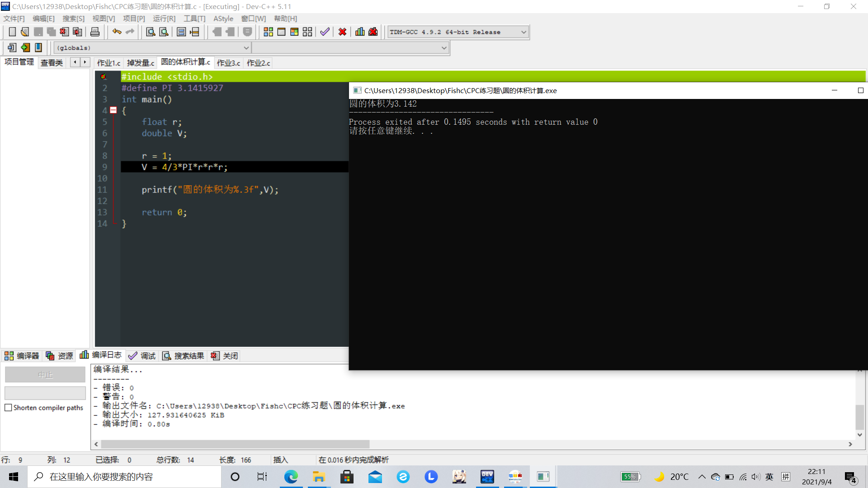Select the 查看类 side panel tab
Viewport: 868px width, 488px height.
(x=52, y=62)
